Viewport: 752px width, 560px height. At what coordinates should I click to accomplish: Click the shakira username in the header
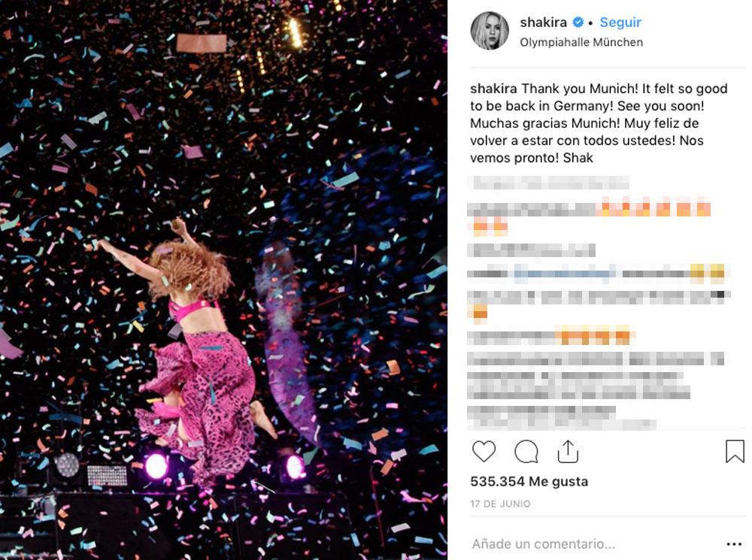tap(543, 22)
